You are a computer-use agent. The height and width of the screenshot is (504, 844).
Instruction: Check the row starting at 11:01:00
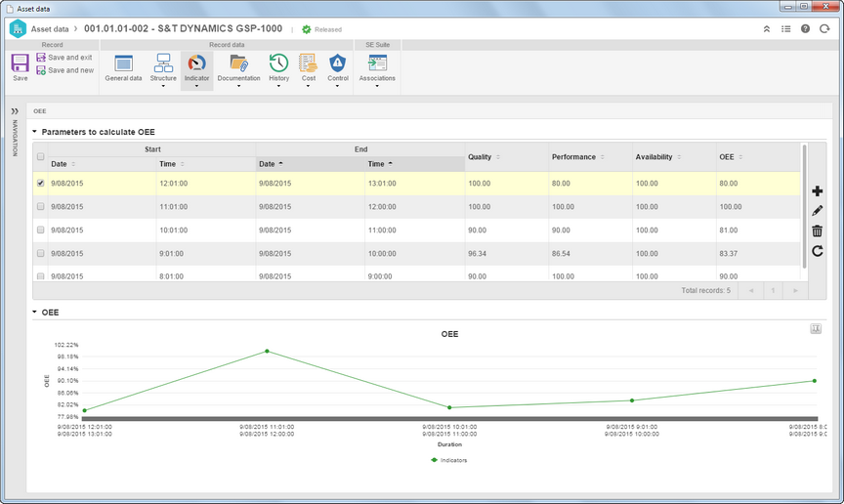click(x=40, y=206)
